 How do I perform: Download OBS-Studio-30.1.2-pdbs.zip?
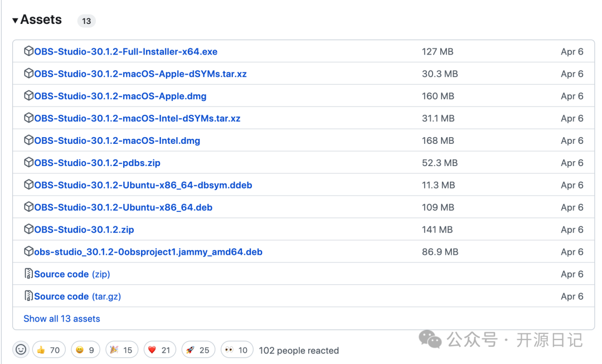click(97, 163)
